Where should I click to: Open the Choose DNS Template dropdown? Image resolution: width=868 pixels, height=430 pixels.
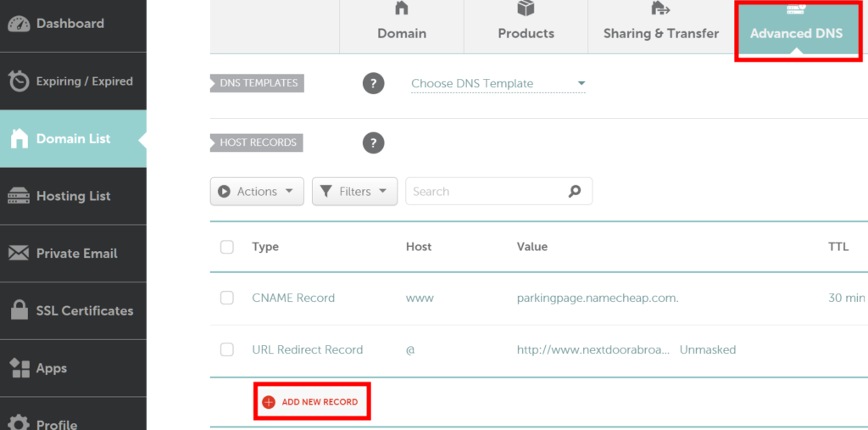click(498, 84)
